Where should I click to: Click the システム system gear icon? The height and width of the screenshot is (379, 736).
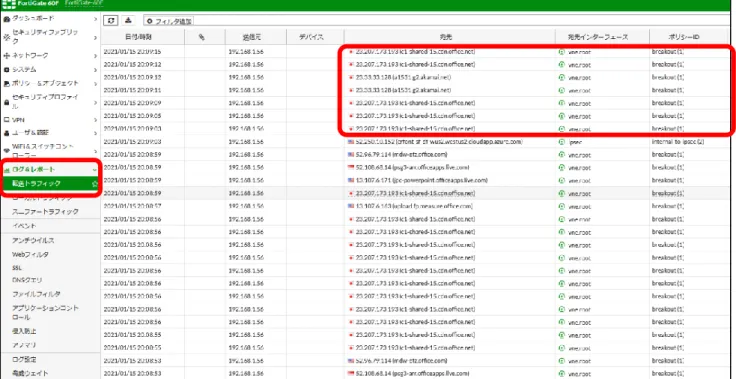(x=7, y=70)
